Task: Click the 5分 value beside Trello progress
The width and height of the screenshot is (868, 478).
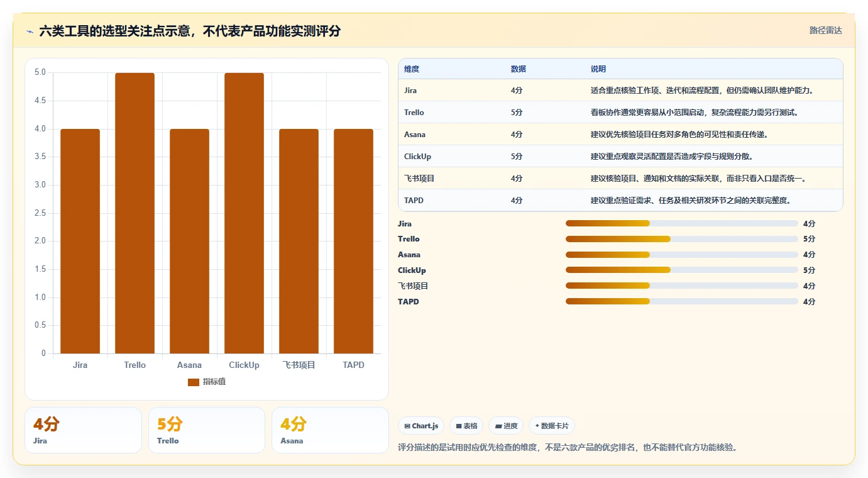Action: click(809, 239)
